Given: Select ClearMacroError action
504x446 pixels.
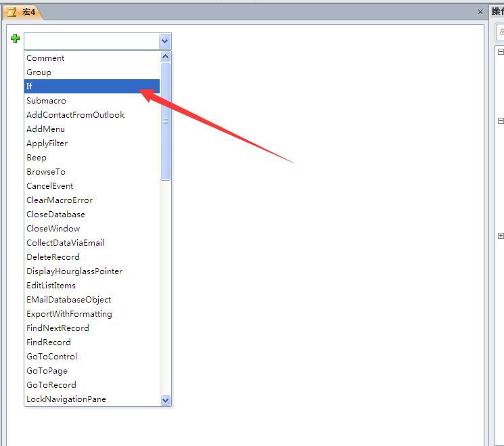Looking at the screenshot, I should pos(91,200).
